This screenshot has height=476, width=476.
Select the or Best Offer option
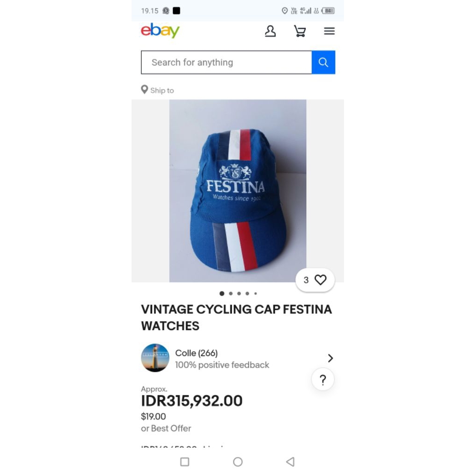coord(166,428)
